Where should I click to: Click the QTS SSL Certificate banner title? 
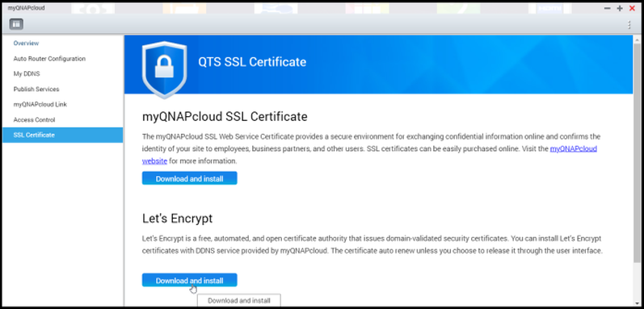coord(252,62)
